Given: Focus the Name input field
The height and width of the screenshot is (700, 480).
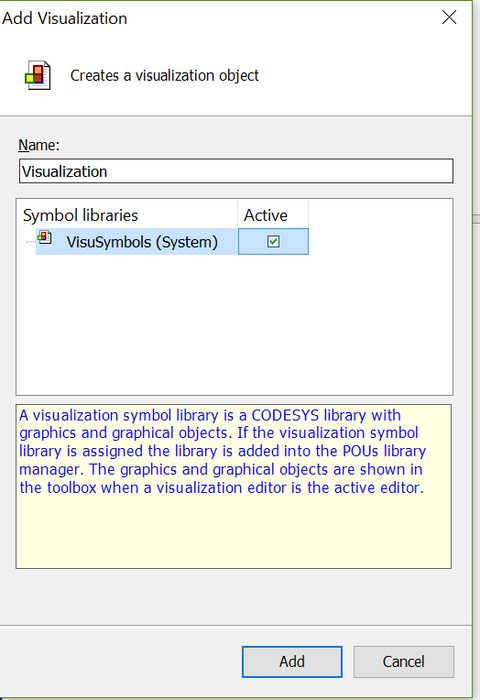Looking at the screenshot, I should [x=236, y=171].
